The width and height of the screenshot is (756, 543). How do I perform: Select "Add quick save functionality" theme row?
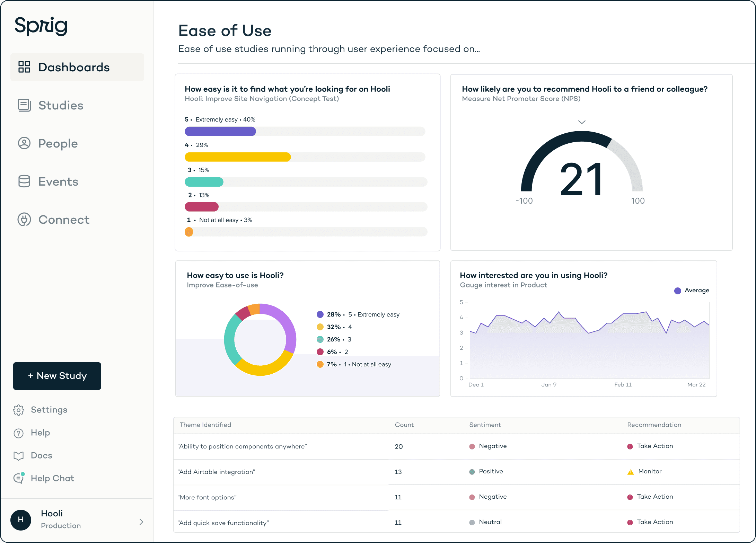click(223, 523)
